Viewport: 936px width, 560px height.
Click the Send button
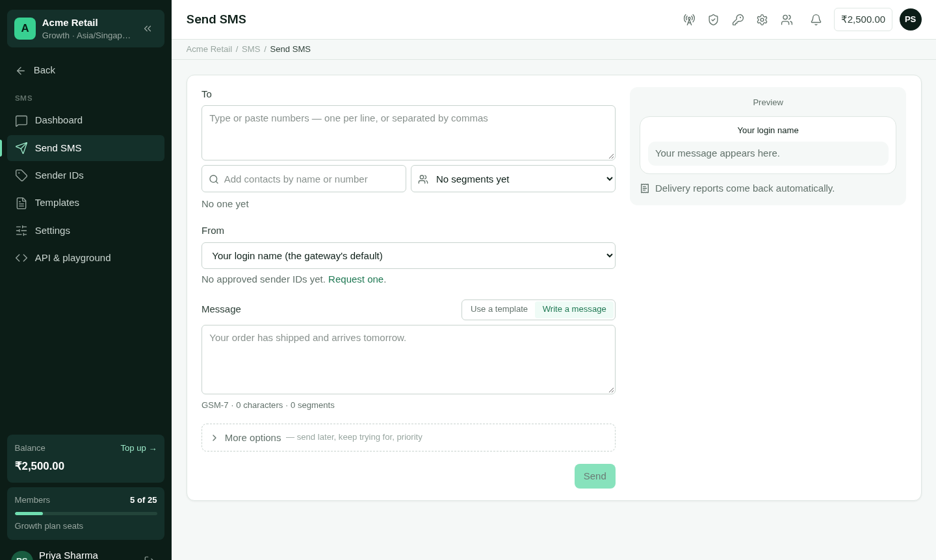click(595, 476)
